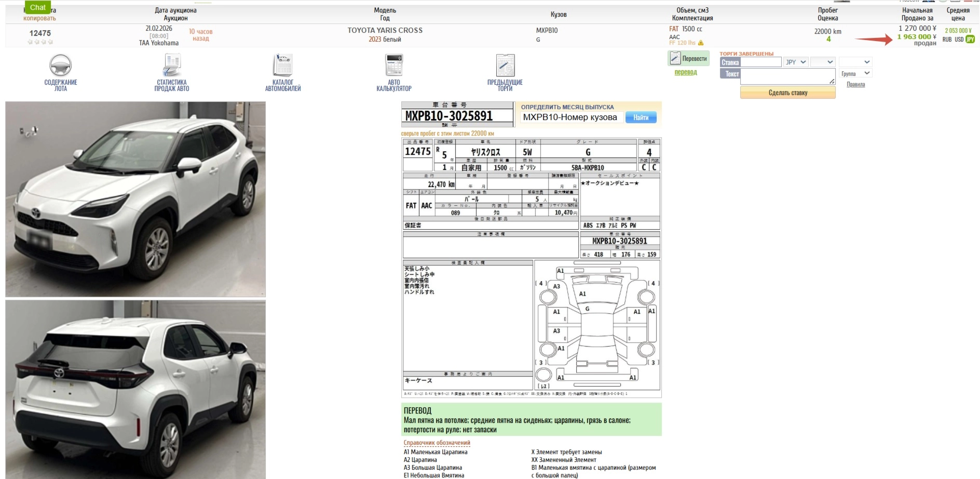Open the Содержание лота steering wheel icon
This screenshot has height=479, width=980.
[x=61, y=66]
